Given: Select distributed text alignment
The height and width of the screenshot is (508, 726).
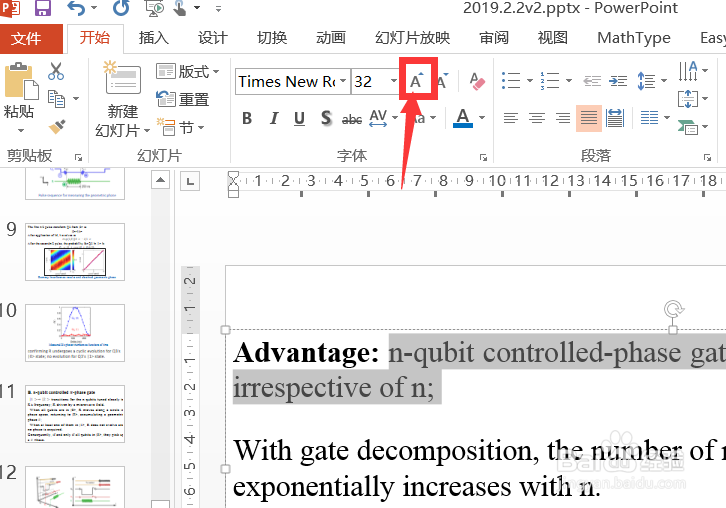Looking at the screenshot, I should point(615,118).
